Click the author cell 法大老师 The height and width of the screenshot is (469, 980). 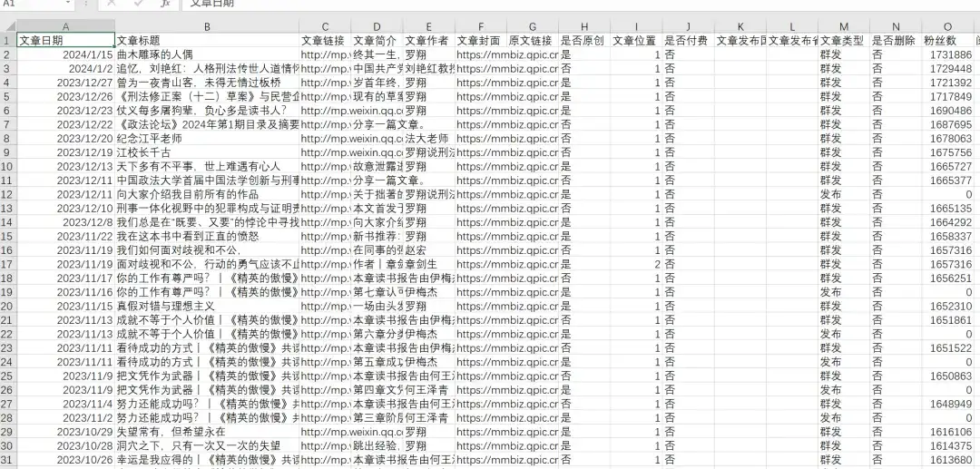(x=428, y=139)
